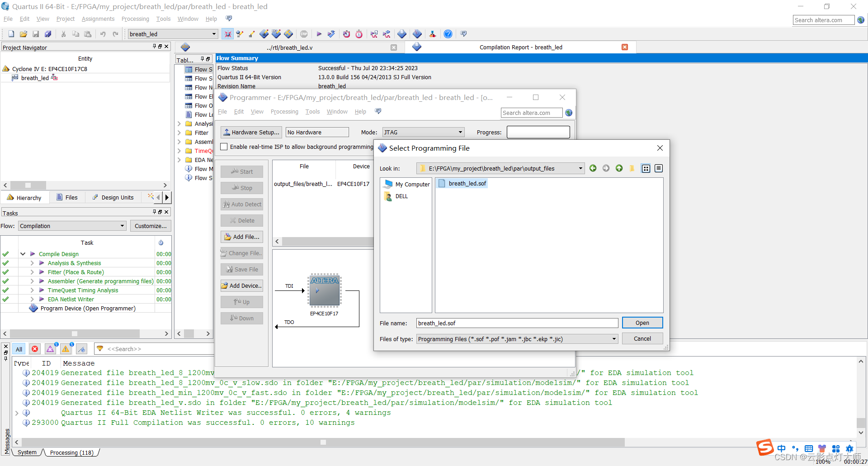Click the Open file toolbar icon
This screenshot has width=868, height=466.
(24, 34)
